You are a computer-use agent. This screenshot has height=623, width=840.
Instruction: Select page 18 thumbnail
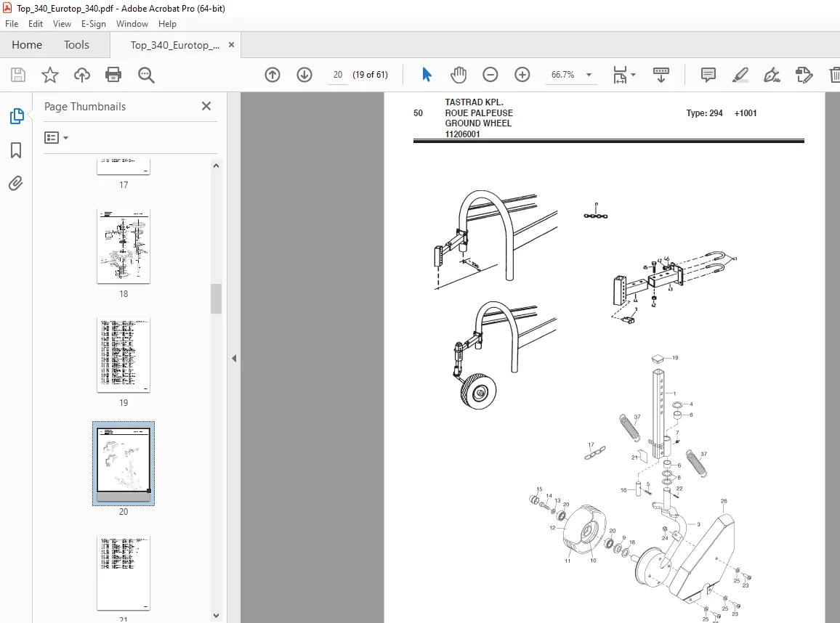124,246
